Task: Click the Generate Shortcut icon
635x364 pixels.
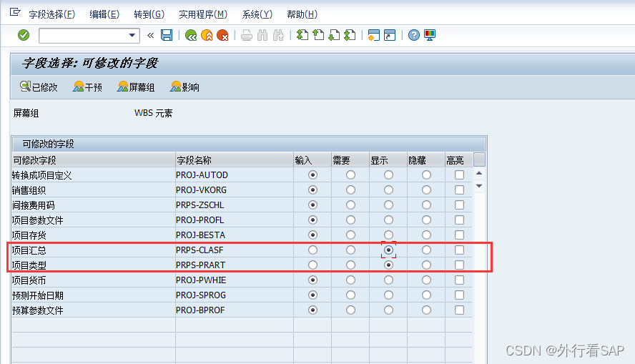Action: click(x=390, y=35)
